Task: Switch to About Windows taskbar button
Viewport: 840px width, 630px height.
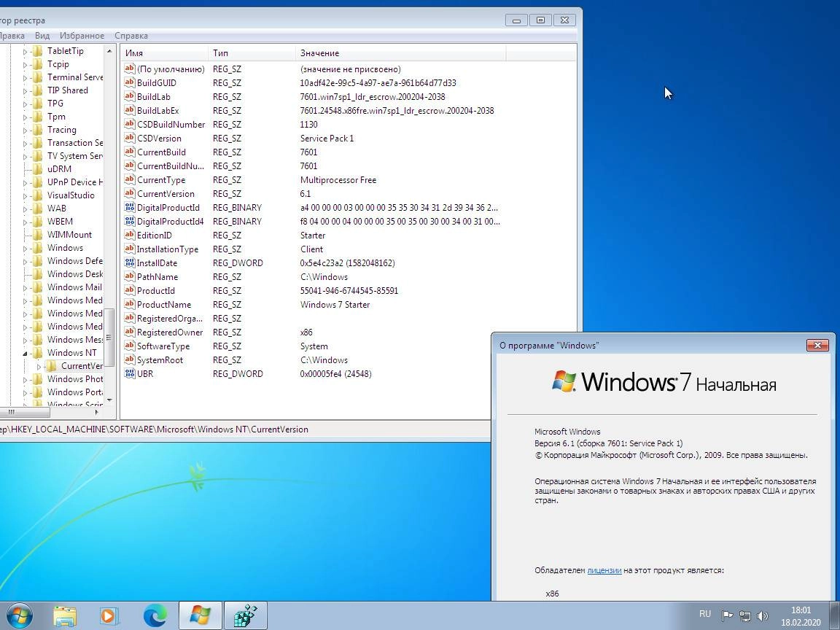Action: pyautogui.click(x=200, y=615)
